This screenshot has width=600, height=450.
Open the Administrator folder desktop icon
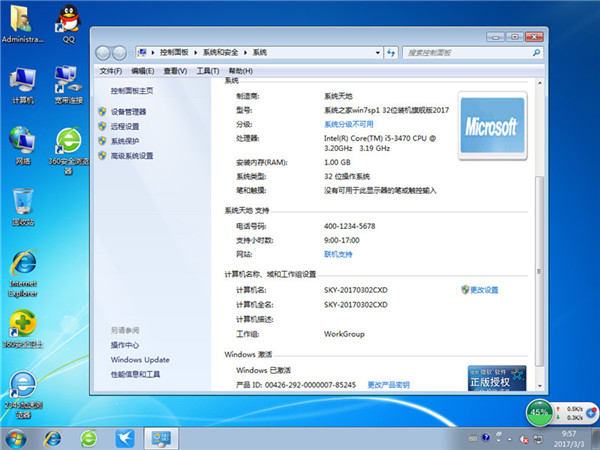(x=22, y=23)
